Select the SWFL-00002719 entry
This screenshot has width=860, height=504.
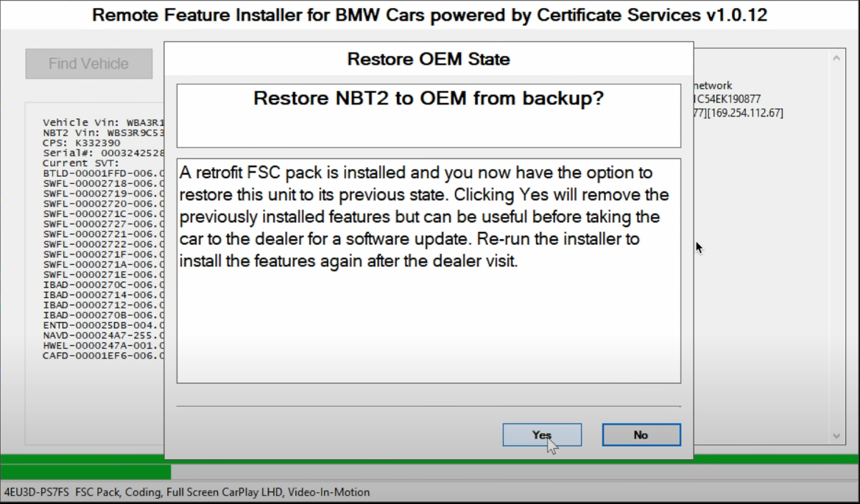coord(104,194)
